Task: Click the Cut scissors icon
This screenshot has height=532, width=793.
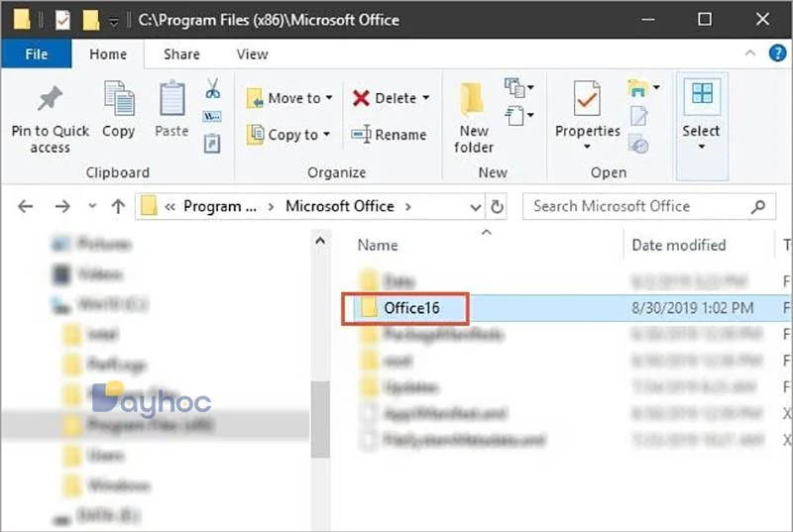Action: 213,88
